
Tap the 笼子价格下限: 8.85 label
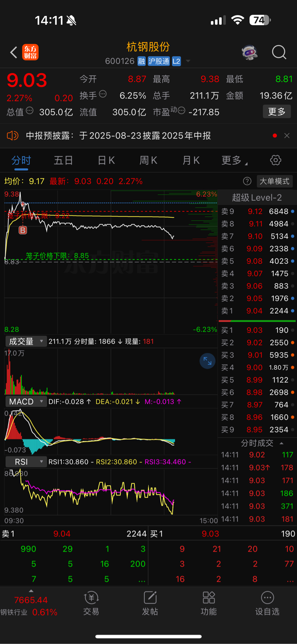[x=57, y=256]
